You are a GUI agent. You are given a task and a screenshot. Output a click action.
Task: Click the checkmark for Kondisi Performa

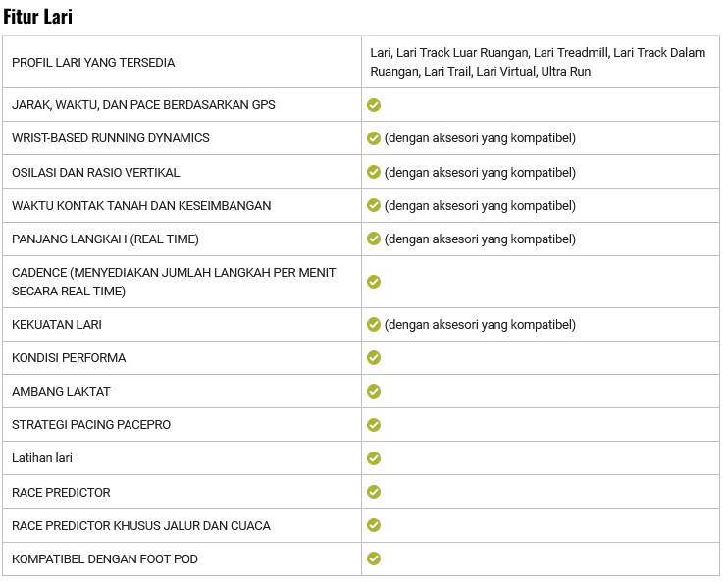pyautogui.click(x=374, y=357)
